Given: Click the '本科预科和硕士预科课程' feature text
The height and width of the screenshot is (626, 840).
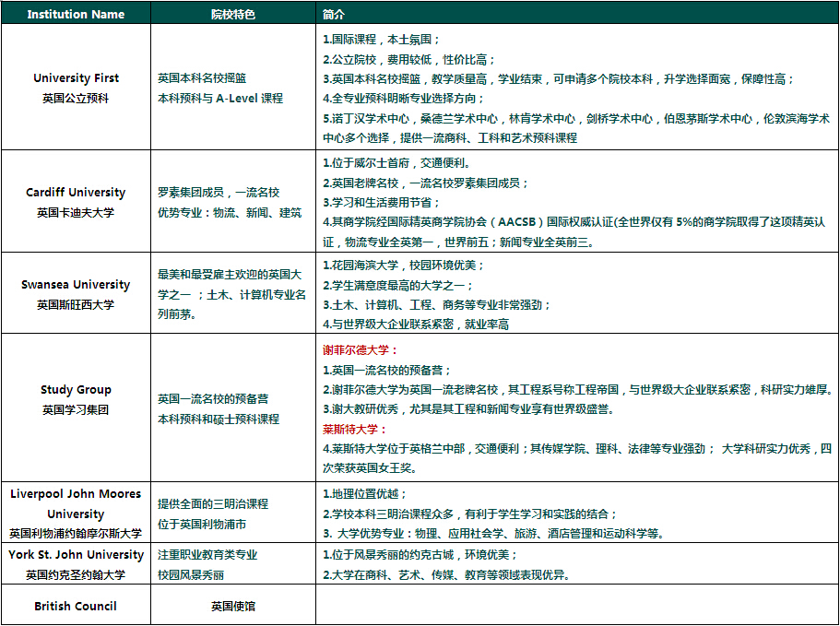Looking at the screenshot, I should point(219,419).
